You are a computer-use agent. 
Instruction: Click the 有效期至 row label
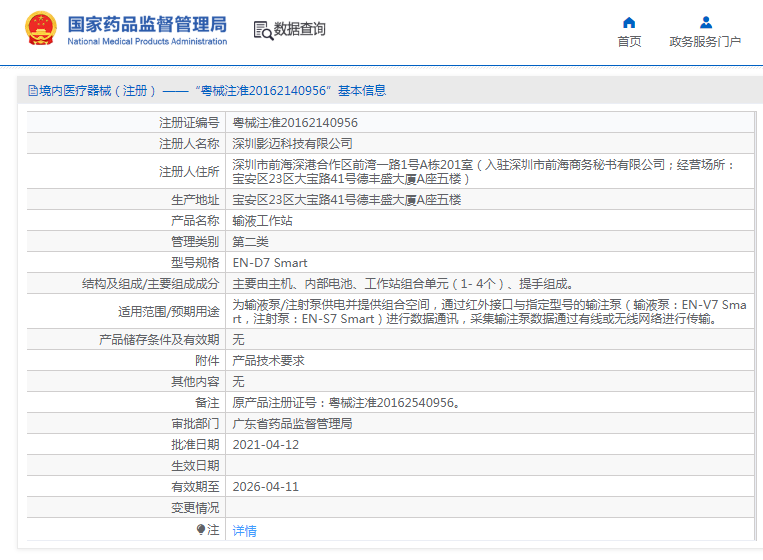[195, 487]
